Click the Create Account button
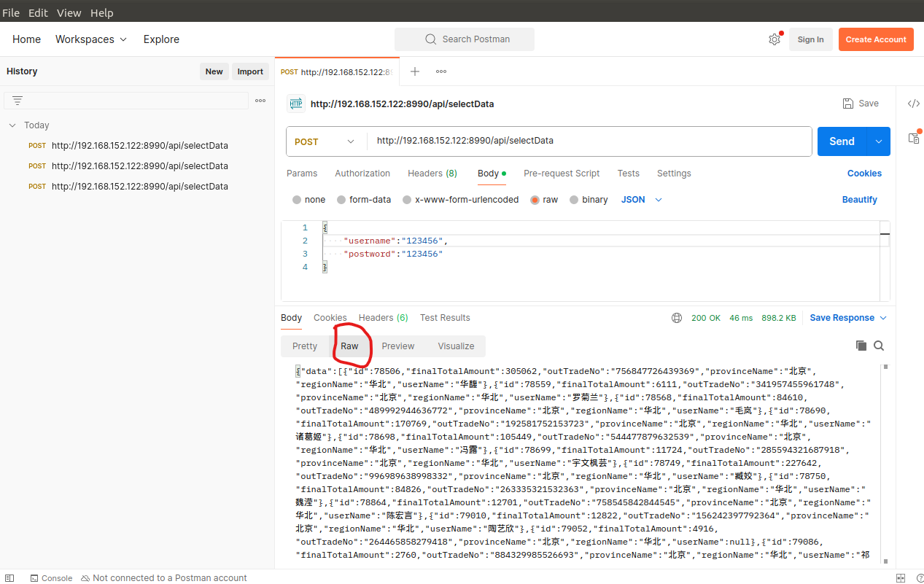Screen dimensions: 924x584 pyautogui.click(x=876, y=39)
